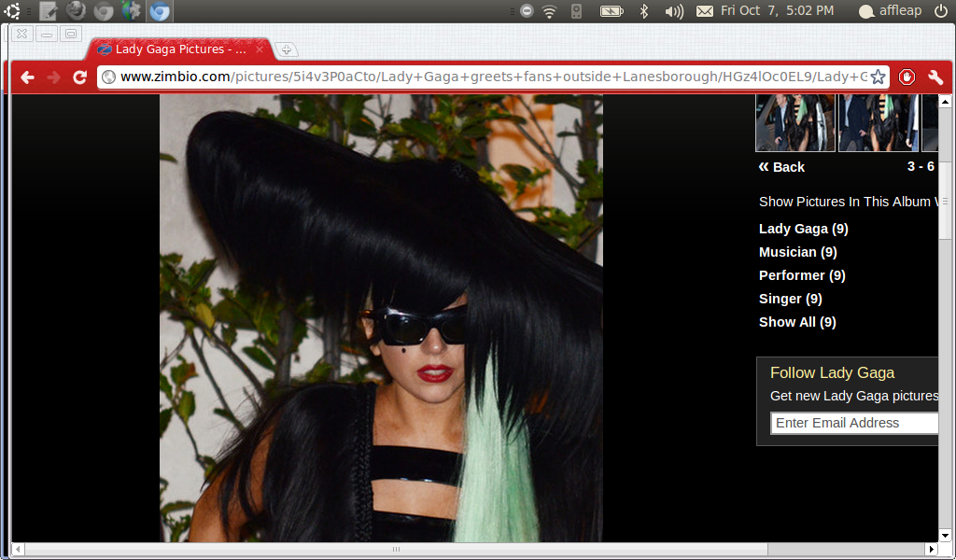Click the grayed-out forward arrow
Image resolution: width=956 pixels, height=560 pixels.
[53, 77]
